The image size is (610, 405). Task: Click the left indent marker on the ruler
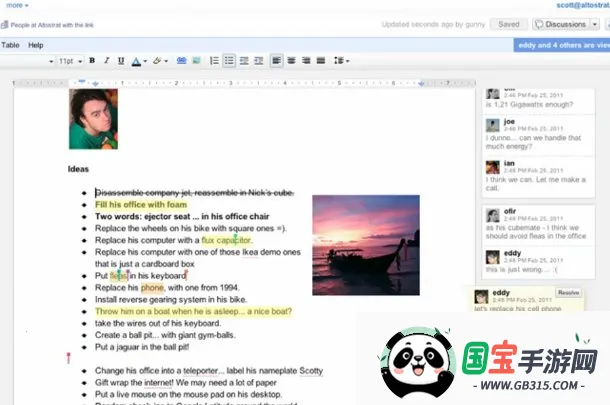95,83
